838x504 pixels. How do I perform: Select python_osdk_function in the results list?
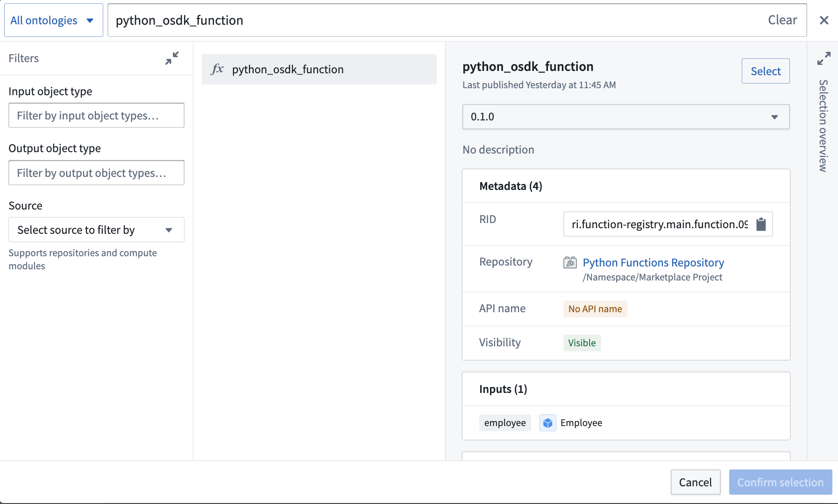tap(319, 70)
